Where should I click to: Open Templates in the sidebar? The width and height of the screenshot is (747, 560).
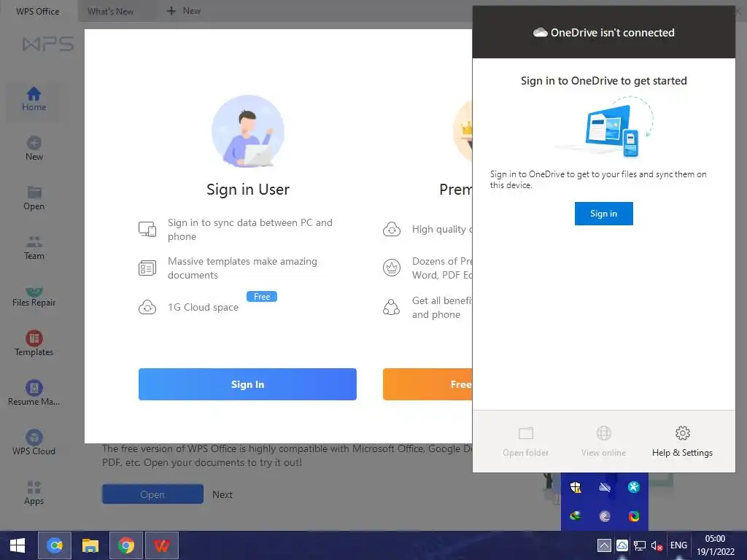tap(34, 343)
